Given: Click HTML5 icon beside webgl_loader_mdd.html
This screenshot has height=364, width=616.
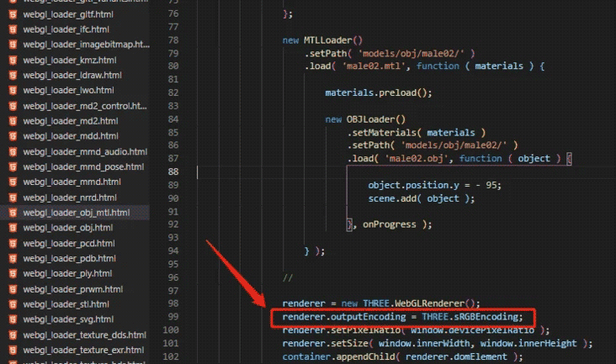Looking at the screenshot, I should click(x=13, y=136).
